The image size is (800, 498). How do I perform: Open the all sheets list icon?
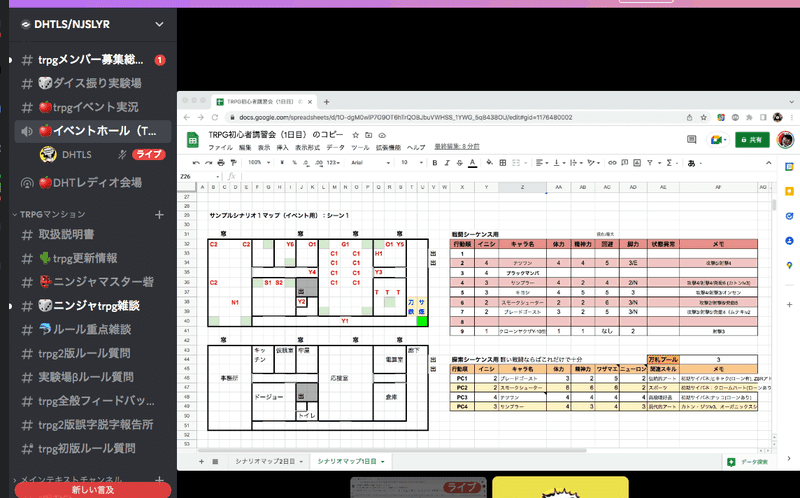tap(215, 461)
